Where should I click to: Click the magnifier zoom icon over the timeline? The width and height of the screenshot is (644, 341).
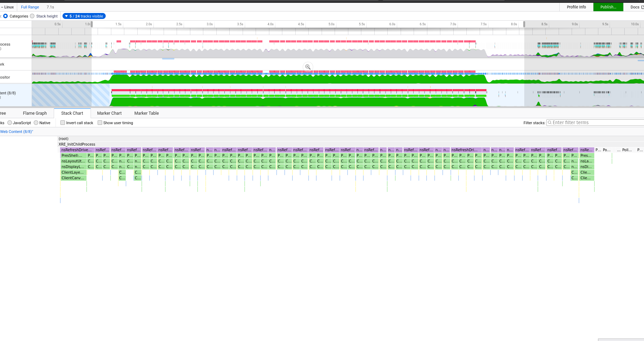(x=308, y=67)
